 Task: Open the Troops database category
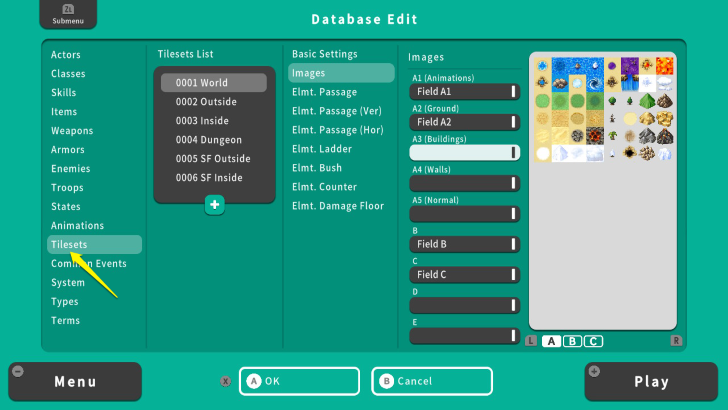point(67,188)
